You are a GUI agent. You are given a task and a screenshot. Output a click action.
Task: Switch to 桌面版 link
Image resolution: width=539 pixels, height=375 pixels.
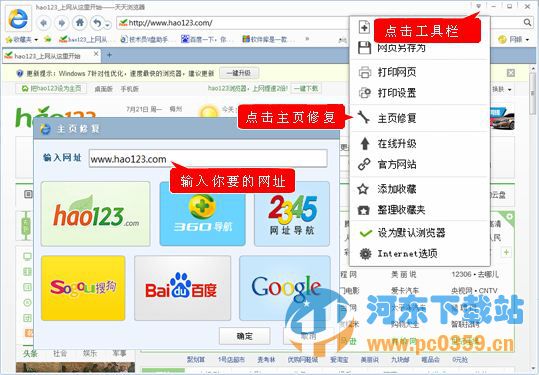[x=103, y=89]
